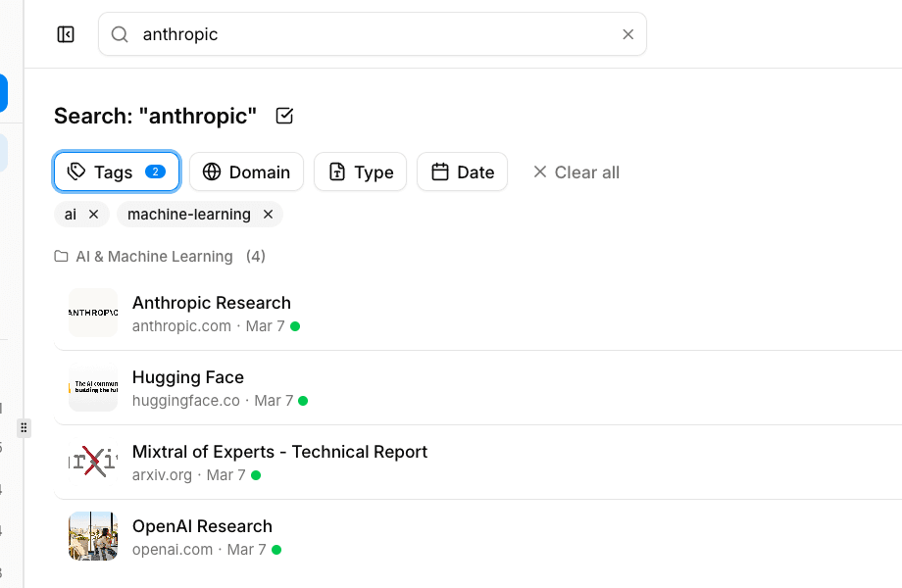Click the X icon in Clear all
This screenshot has height=588, width=902.
click(539, 171)
